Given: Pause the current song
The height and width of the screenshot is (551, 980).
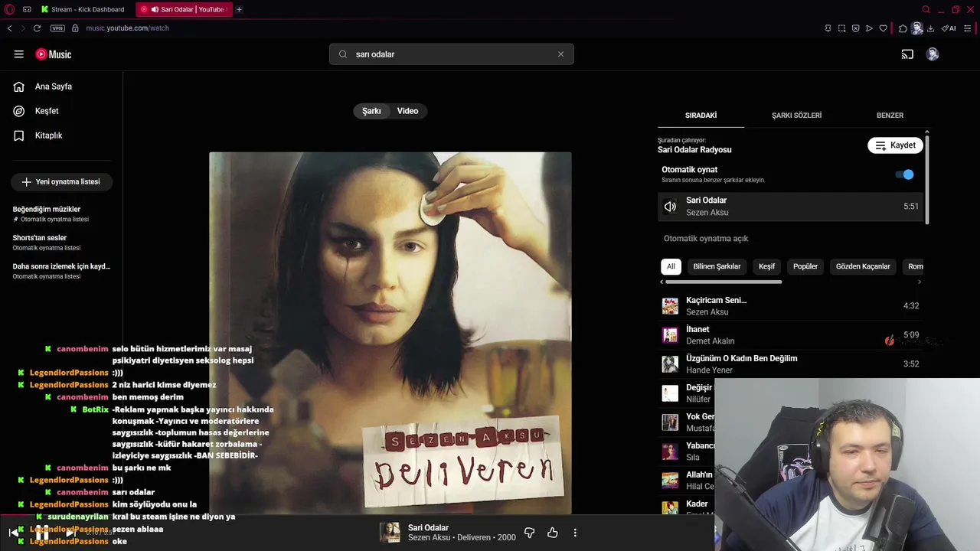Looking at the screenshot, I should (x=41, y=533).
